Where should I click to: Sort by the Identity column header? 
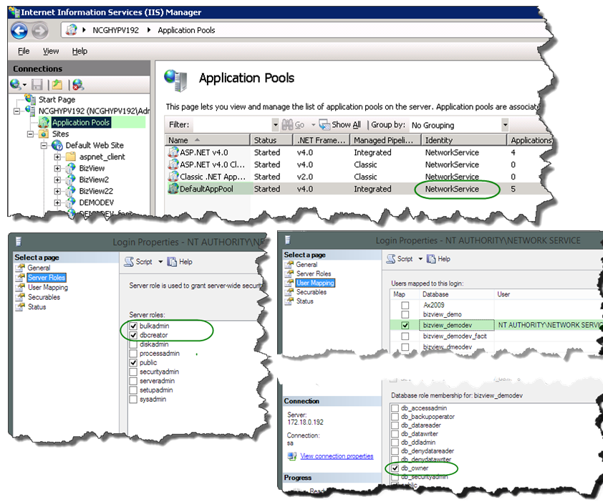click(x=464, y=140)
